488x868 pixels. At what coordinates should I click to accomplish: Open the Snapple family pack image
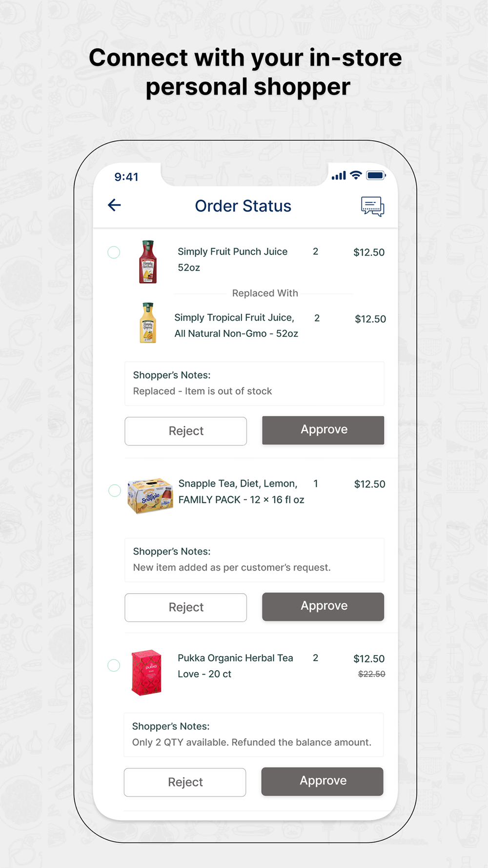pyautogui.click(x=150, y=496)
